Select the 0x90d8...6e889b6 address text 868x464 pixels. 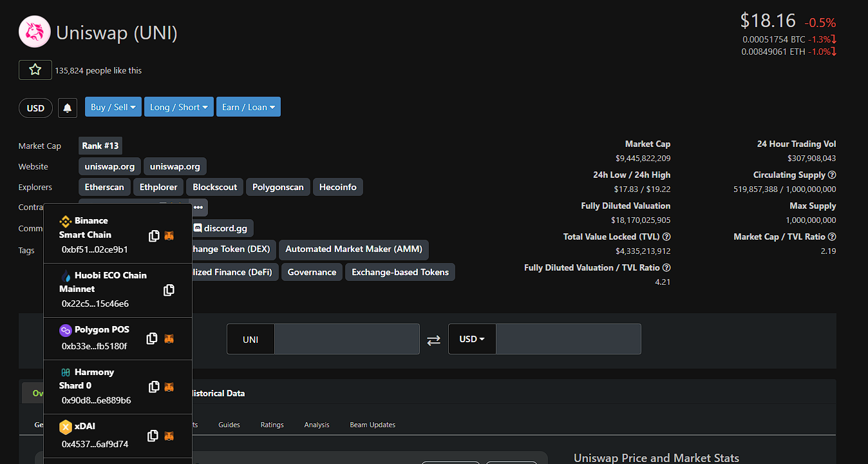tap(97, 400)
